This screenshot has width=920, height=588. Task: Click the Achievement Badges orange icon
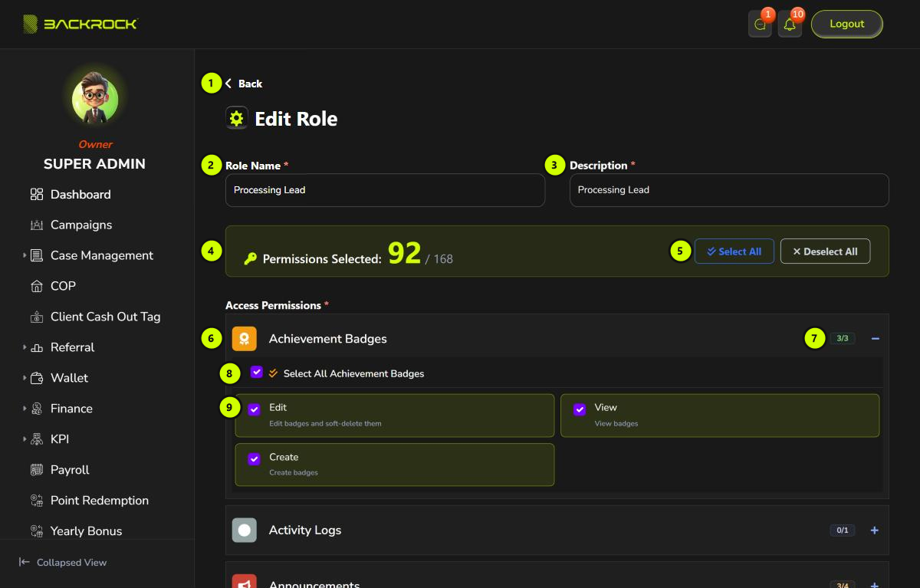point(244,339)
